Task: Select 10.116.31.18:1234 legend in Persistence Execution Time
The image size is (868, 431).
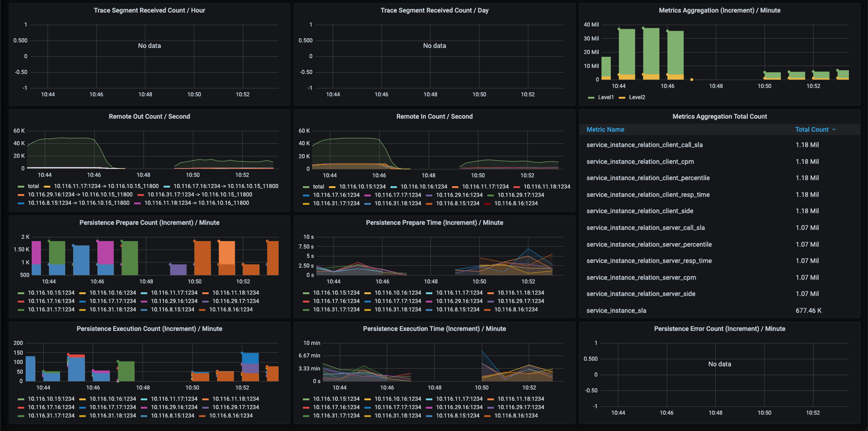Action: pyautogui.click(x=398, y=416)
